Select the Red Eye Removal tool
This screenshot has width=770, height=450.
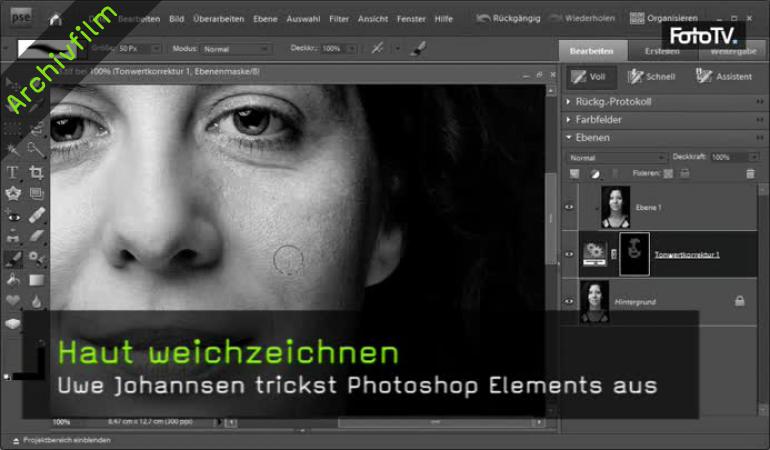tap(12, 215)
